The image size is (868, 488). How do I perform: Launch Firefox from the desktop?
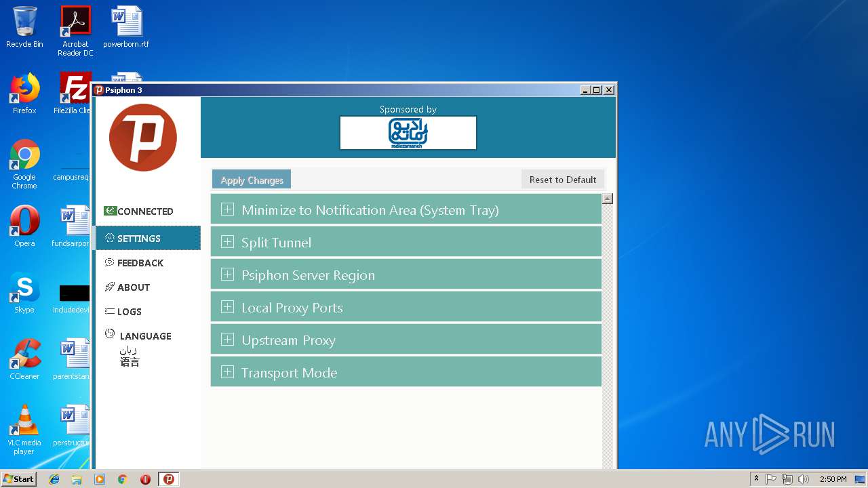click(24, 94)
